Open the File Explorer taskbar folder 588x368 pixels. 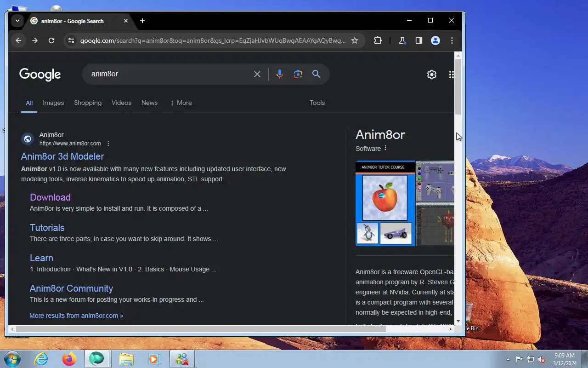pyautogui.click(x=126, y=359)
